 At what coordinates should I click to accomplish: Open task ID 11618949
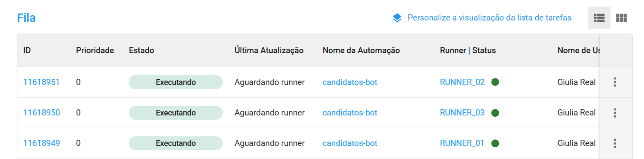tap(41, 143)
